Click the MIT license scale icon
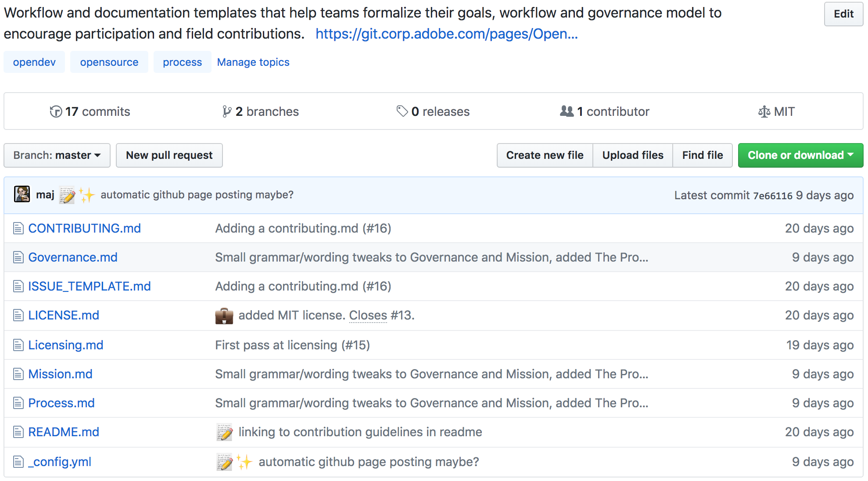This screenshot has height=481, width=868. [764, 112]
